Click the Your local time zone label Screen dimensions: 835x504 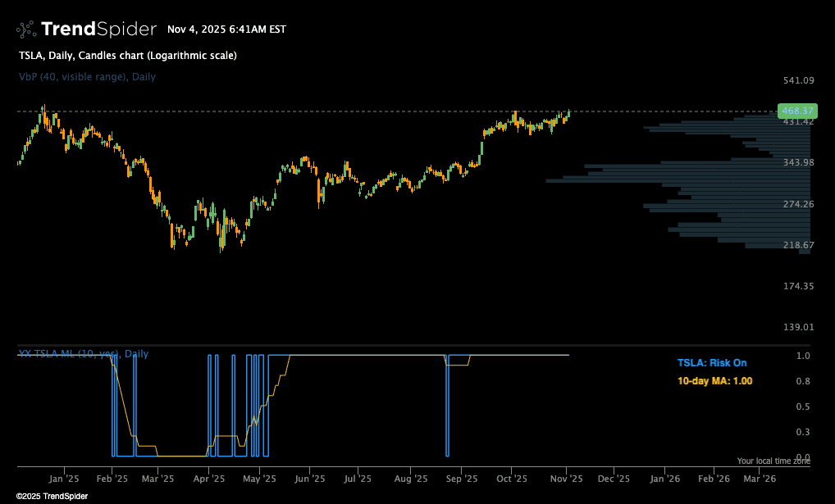click(x=773, y=461)
